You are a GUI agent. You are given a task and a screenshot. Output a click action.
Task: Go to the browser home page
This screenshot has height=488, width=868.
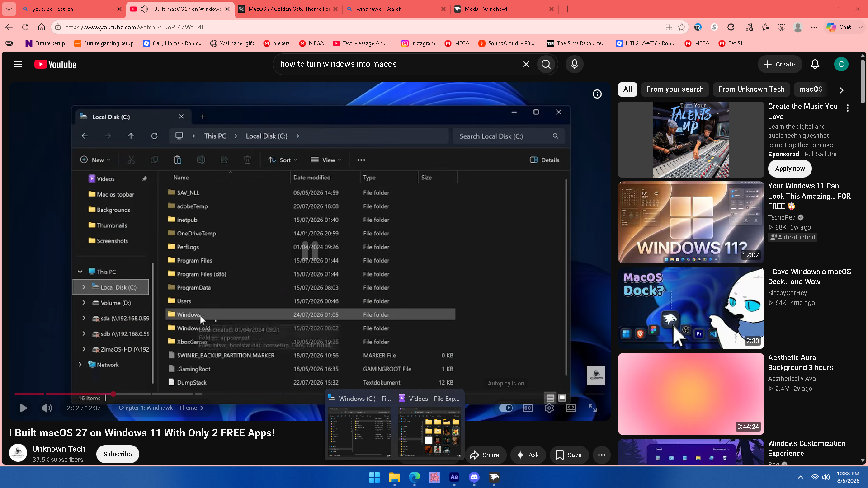[x=42, y=27]
